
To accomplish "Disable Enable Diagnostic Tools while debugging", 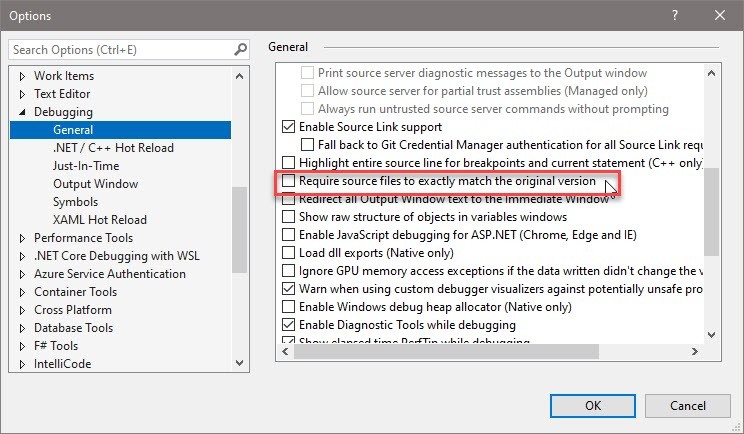I will [290, 325].
